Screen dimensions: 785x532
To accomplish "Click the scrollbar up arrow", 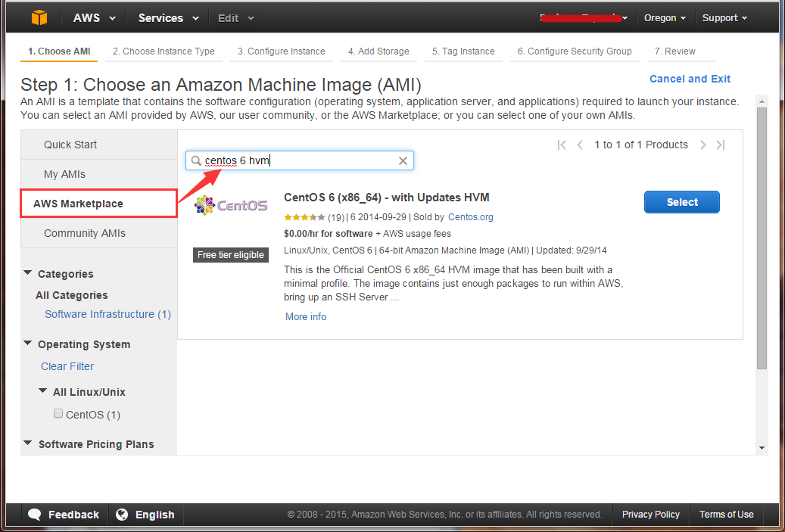I will (x=762, y=101).
